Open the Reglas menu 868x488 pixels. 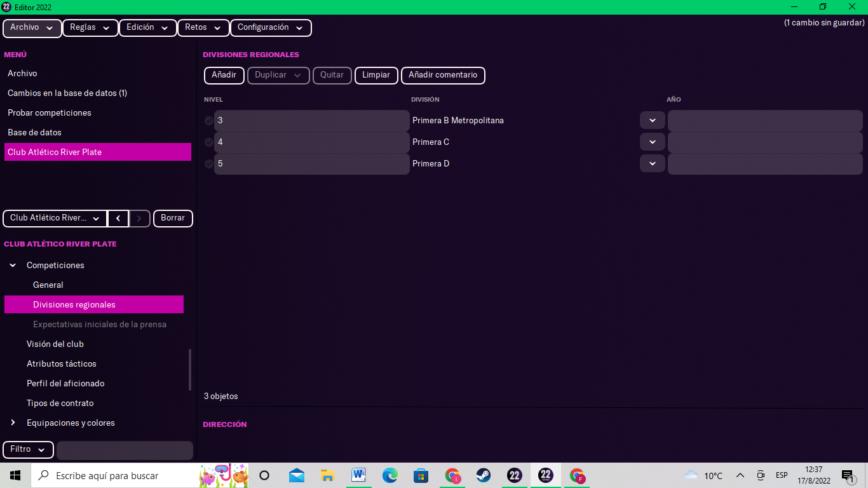coord(90,28)
